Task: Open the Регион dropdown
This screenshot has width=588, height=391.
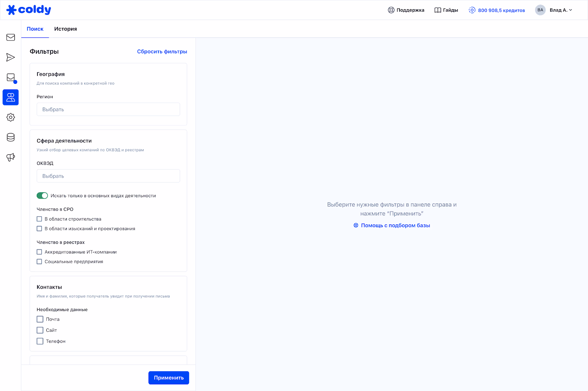Action: [108, 110]
